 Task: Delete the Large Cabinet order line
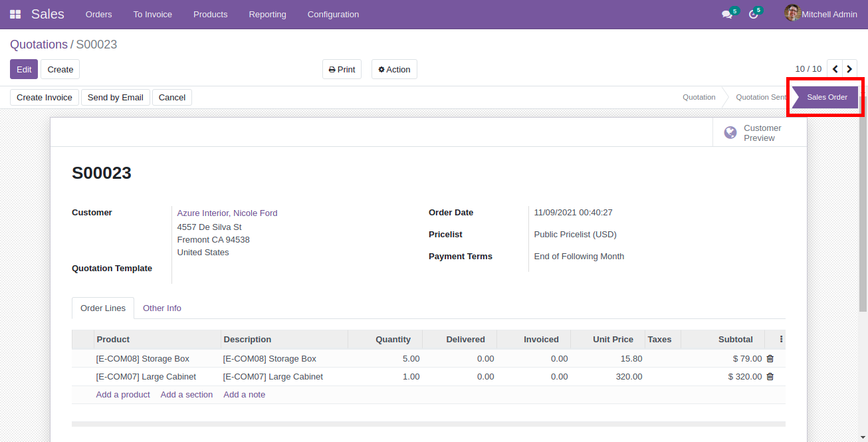pyautogui.click(x=770, y=377)
